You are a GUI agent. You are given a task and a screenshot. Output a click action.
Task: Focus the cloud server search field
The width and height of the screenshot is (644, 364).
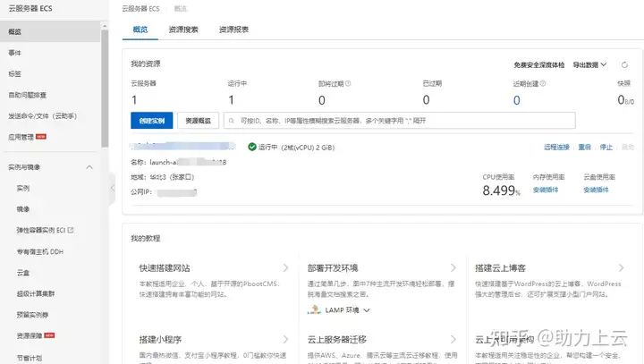click(399, 121)
